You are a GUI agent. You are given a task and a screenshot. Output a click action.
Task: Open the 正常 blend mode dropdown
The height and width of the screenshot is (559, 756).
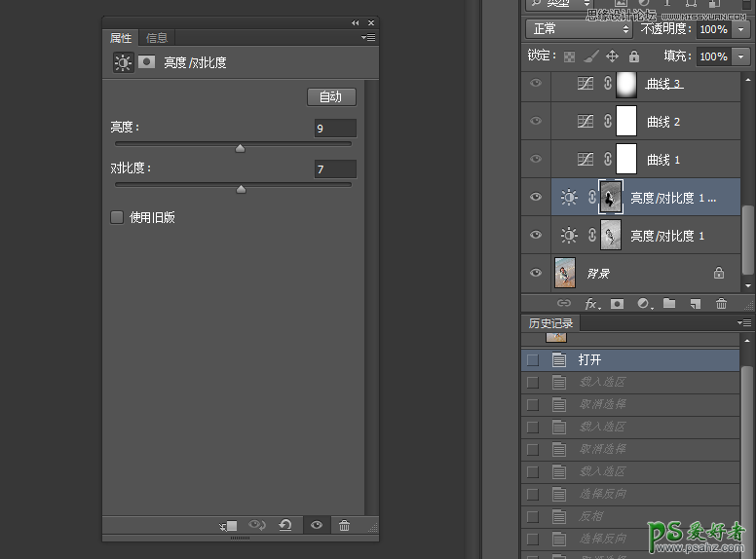coord(578,29)
